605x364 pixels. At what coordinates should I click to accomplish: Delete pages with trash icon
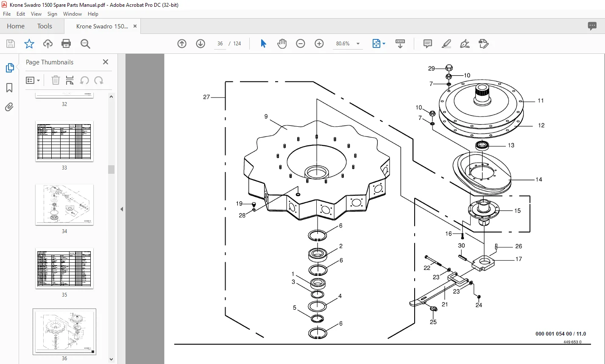[x=56, y=81]
